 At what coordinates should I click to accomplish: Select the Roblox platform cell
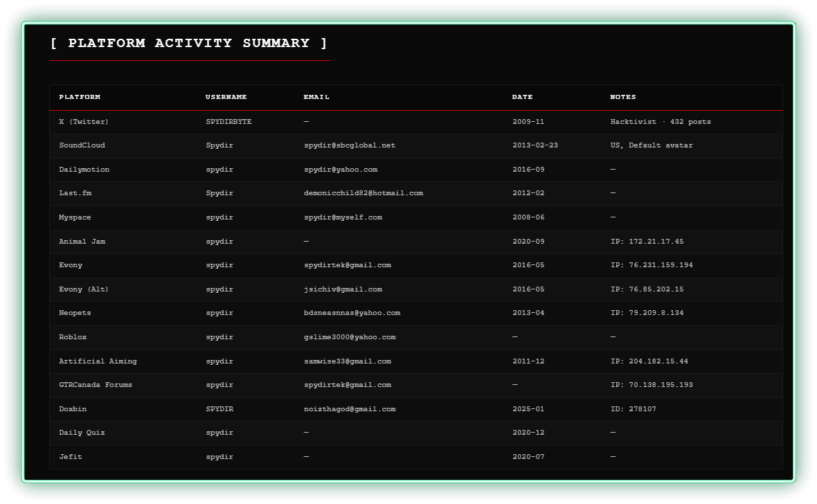[73, 337]
